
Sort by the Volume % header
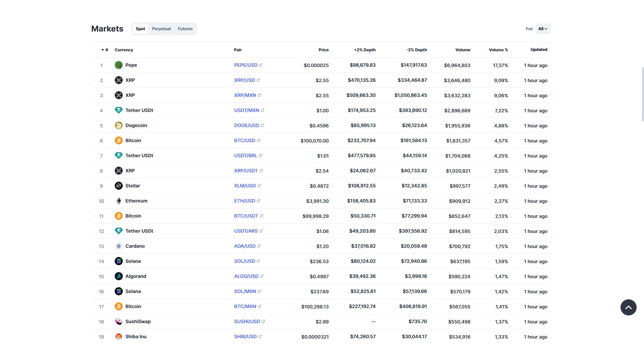pyautogui.click(x=498, y=50)
